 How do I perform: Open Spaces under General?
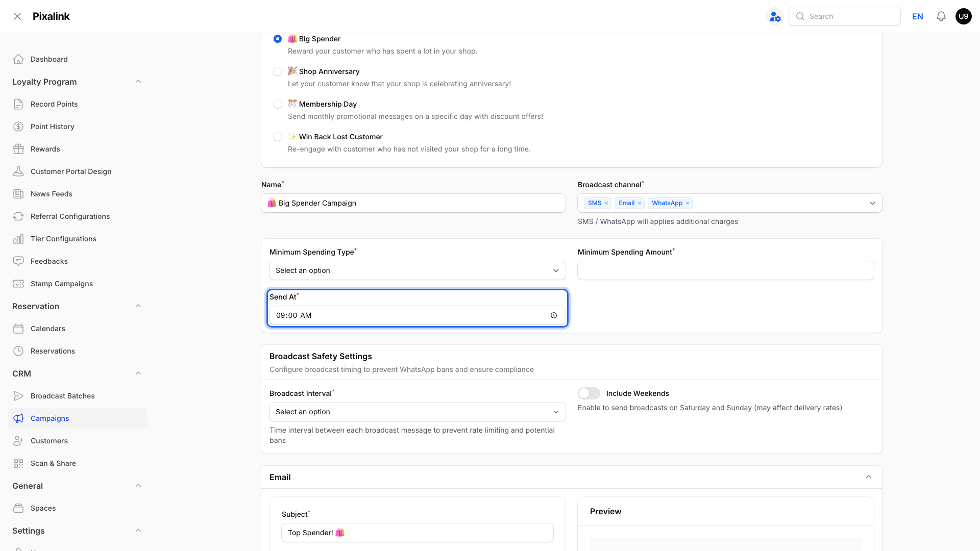78,508
